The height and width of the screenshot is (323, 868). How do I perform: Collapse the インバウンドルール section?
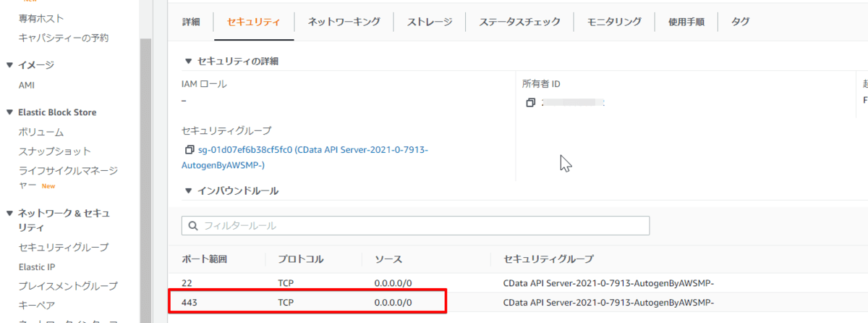pyautogui.click(x=189, y=191)
